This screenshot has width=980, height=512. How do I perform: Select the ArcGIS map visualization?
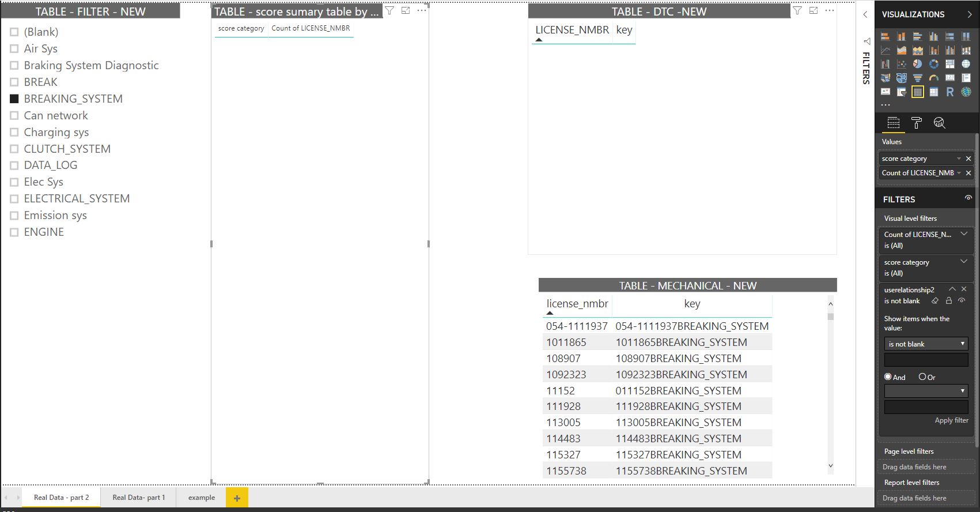966,92
